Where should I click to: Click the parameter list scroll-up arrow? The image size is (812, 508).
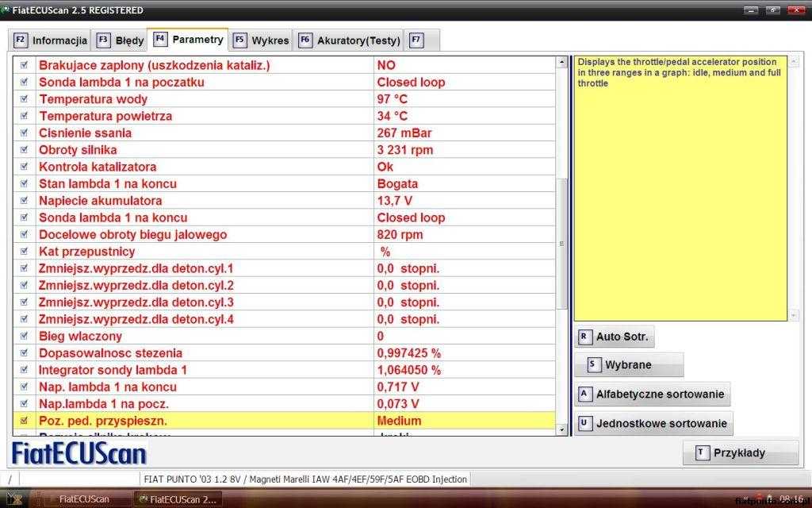(x=562, y=62)
